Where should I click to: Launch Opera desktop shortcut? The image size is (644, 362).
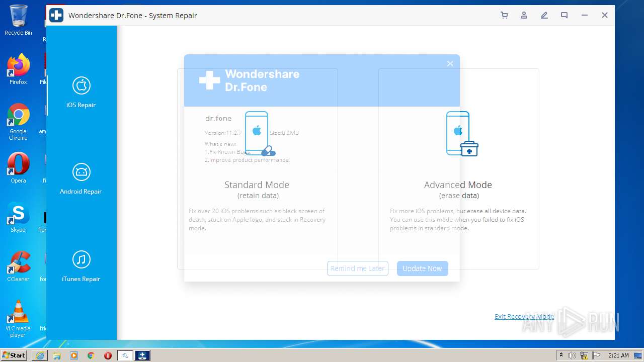click(18, 168)
